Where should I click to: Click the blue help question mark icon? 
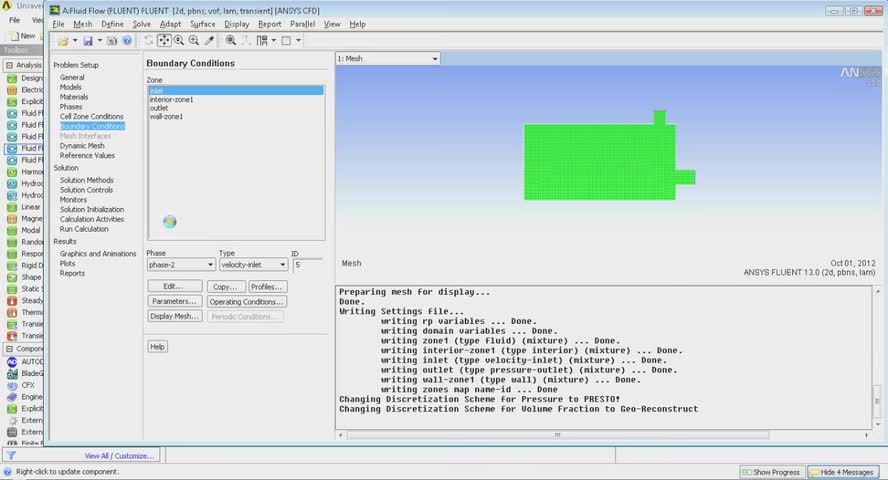127,41
